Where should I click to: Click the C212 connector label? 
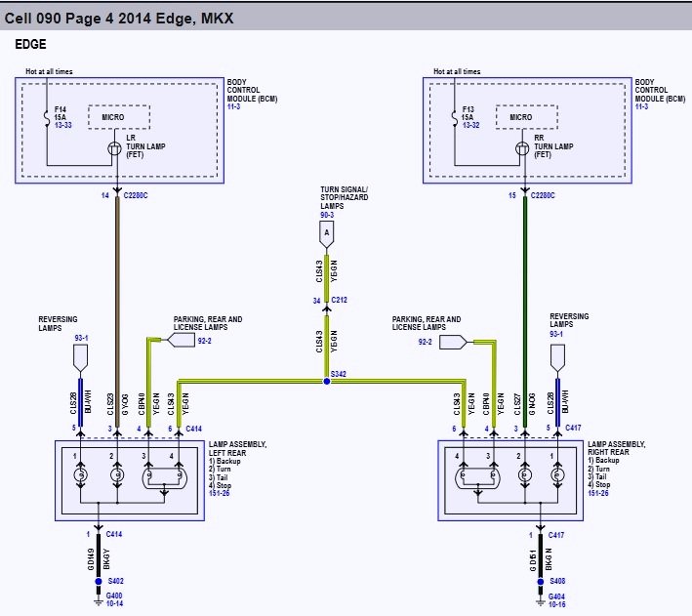click(339, 300)
